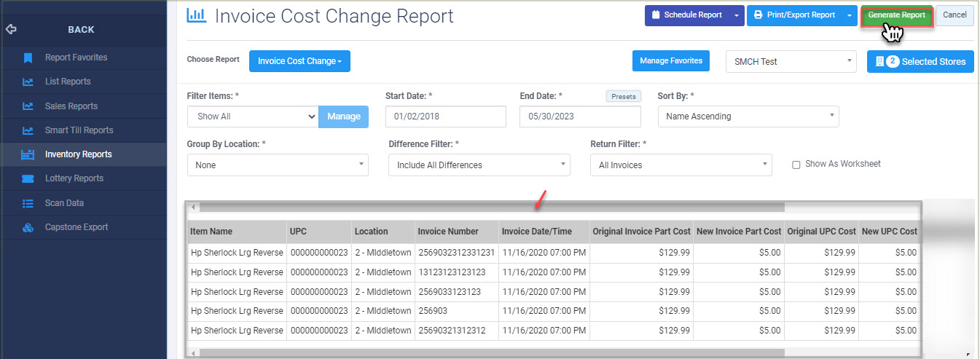Open the Group By Location dropdown
Screen dimensions: 980x359
pos(278,165)
